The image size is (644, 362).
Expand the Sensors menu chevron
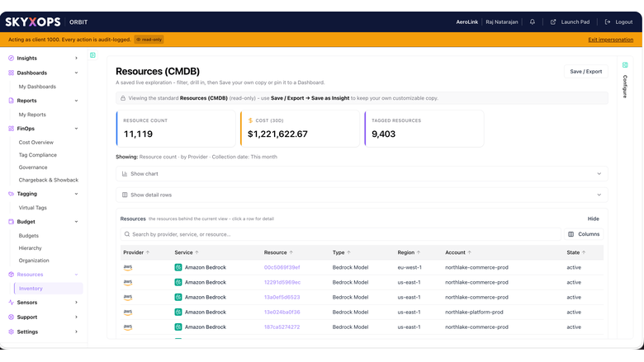click(77, 303)
